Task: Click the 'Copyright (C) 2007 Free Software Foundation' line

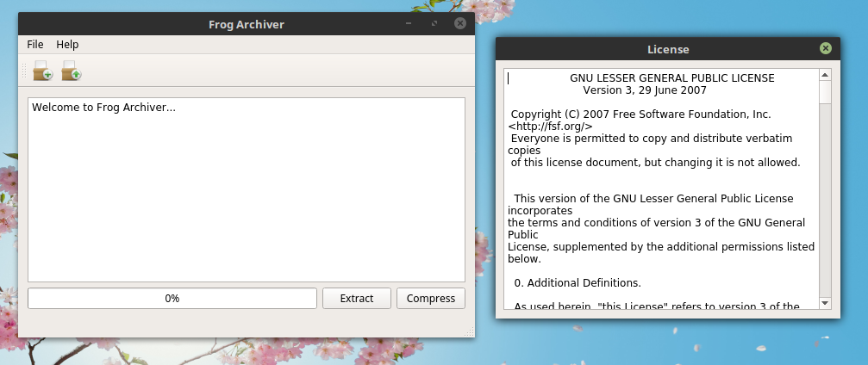Action: 640,114
